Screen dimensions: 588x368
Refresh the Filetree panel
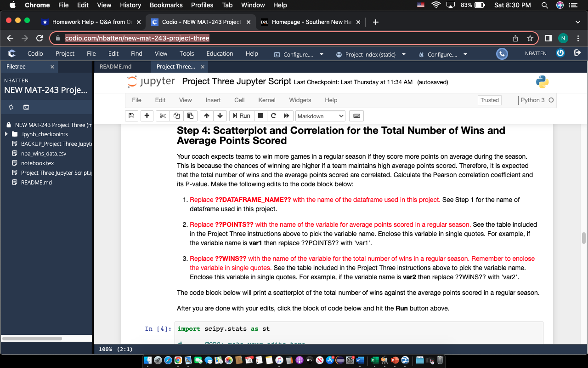11,107
